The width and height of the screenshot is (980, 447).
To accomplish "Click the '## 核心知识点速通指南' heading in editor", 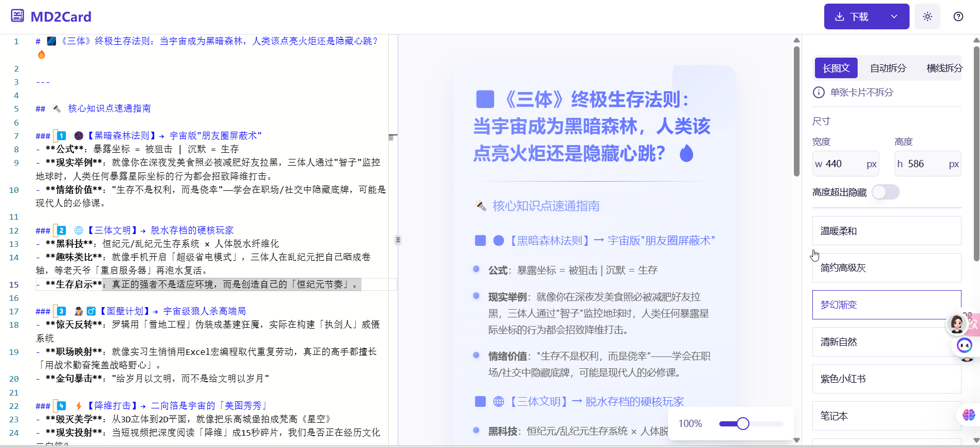I will (93, 109).
